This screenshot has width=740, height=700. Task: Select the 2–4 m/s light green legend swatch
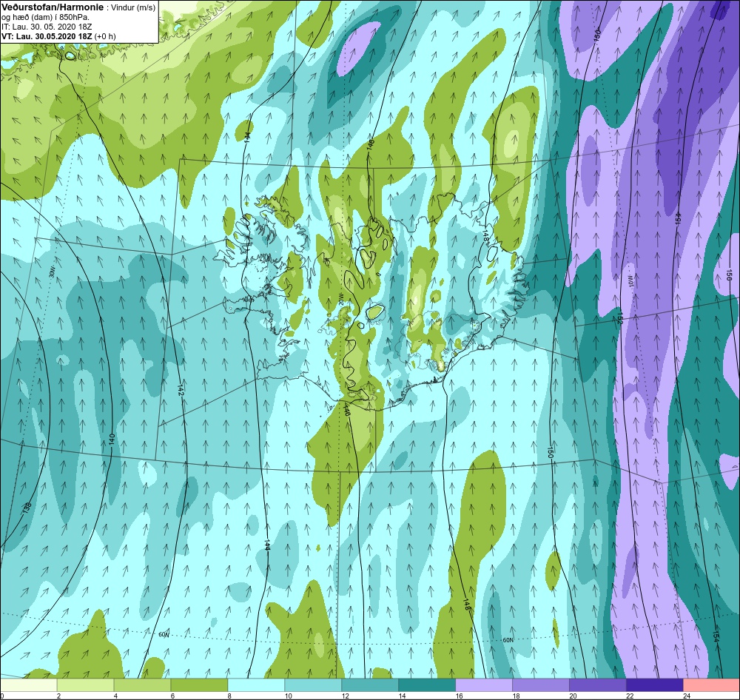(85, 684)
